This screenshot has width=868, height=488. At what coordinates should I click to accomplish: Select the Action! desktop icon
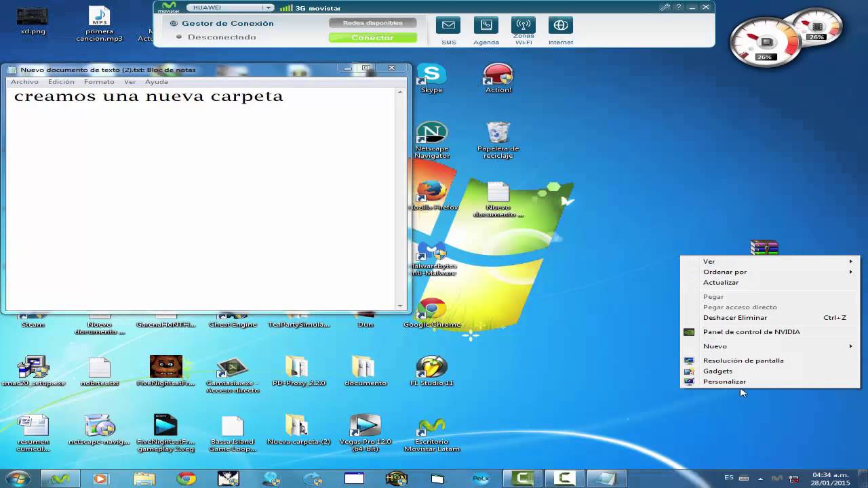click(x=498, y=79)
